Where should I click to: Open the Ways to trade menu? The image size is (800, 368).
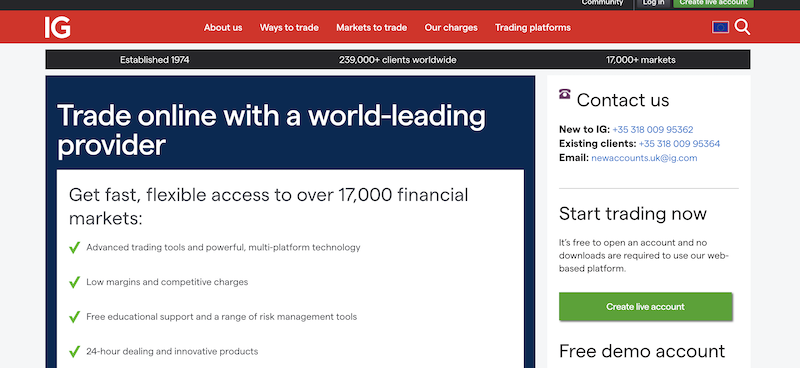point(289,28)
